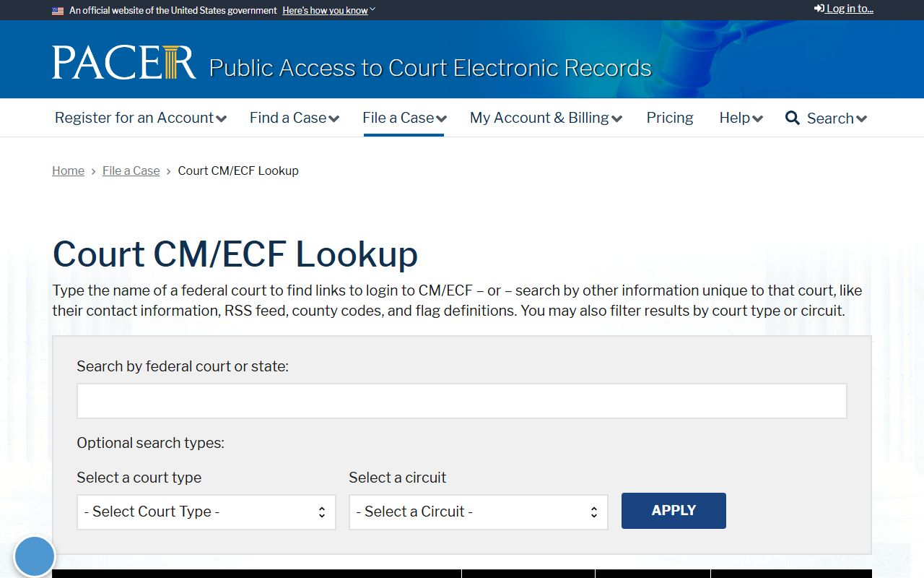Open the Select a Circuit dropdown
The width and height of the screenshot is (924, 578).
[x=479, y=512]
